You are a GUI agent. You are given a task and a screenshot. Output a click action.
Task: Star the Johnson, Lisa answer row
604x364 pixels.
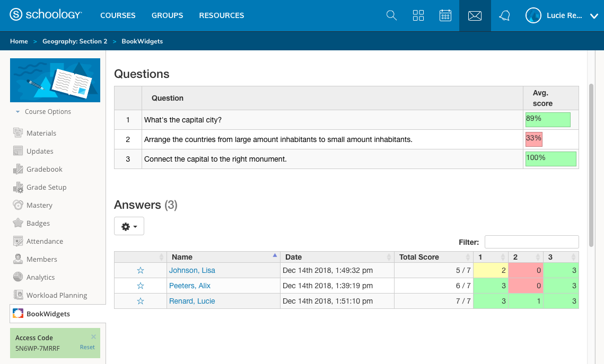click(x=141, y=270)
